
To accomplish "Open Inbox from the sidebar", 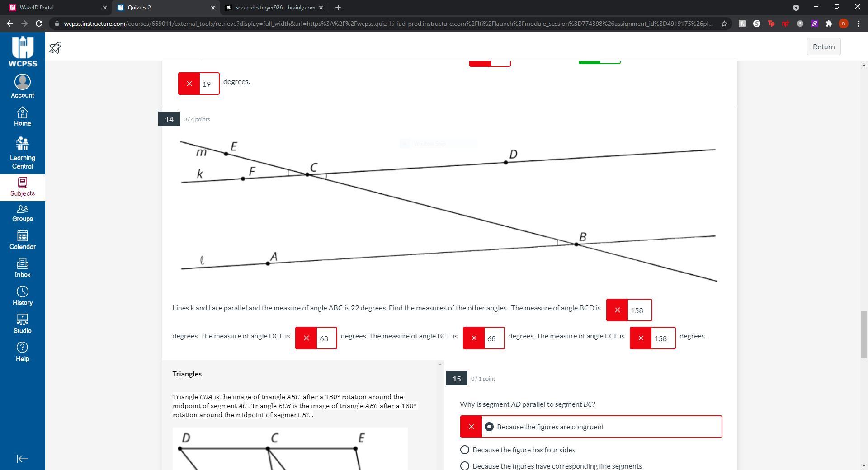I will coord(22,268).
